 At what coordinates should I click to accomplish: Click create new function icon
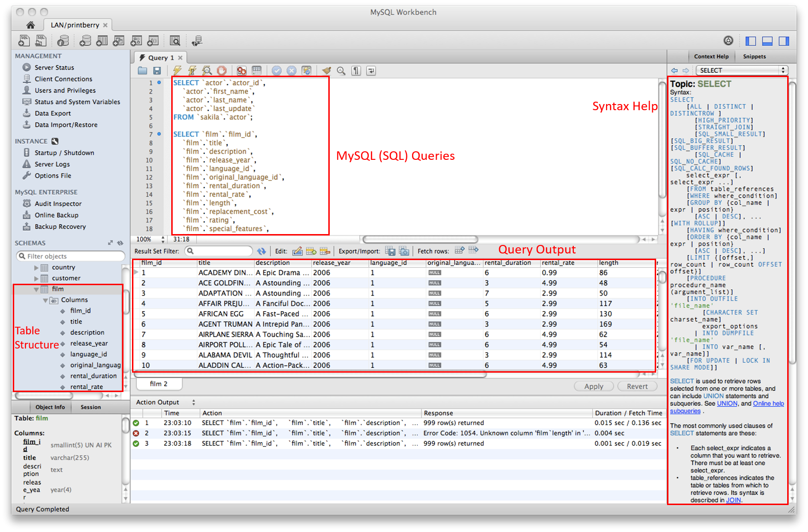(x=153, y=41)
